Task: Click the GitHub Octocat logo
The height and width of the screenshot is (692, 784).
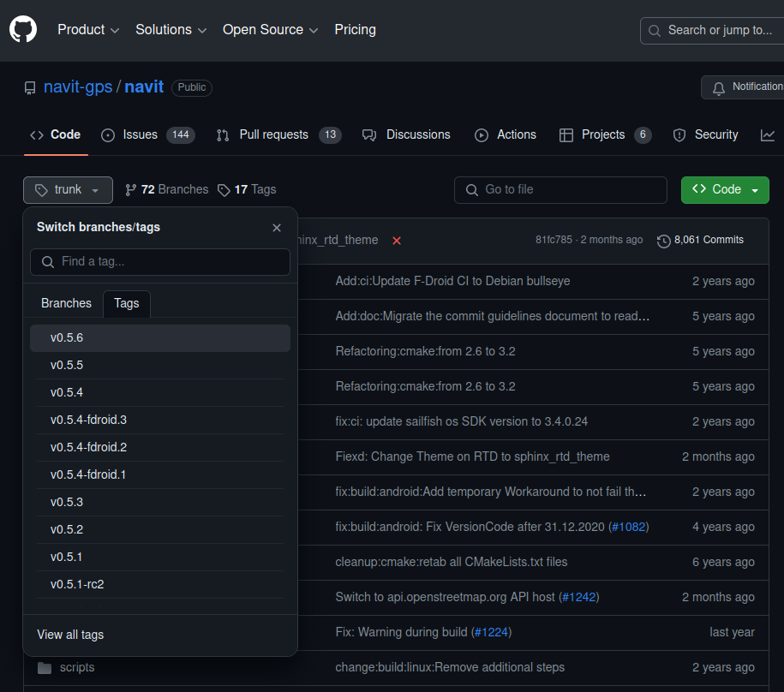Action: (23, 29)
